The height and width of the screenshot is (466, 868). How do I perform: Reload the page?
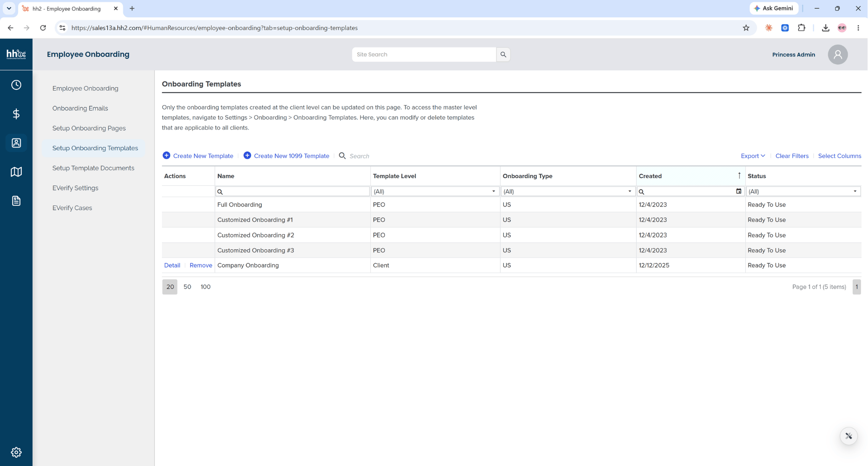pos(43,28)
